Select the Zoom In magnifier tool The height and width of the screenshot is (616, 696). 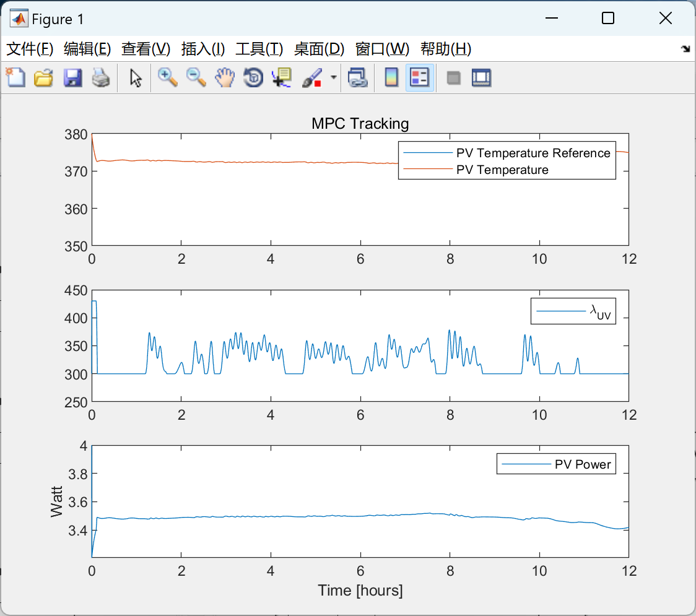pyautogui.click(x=167, y=77)
